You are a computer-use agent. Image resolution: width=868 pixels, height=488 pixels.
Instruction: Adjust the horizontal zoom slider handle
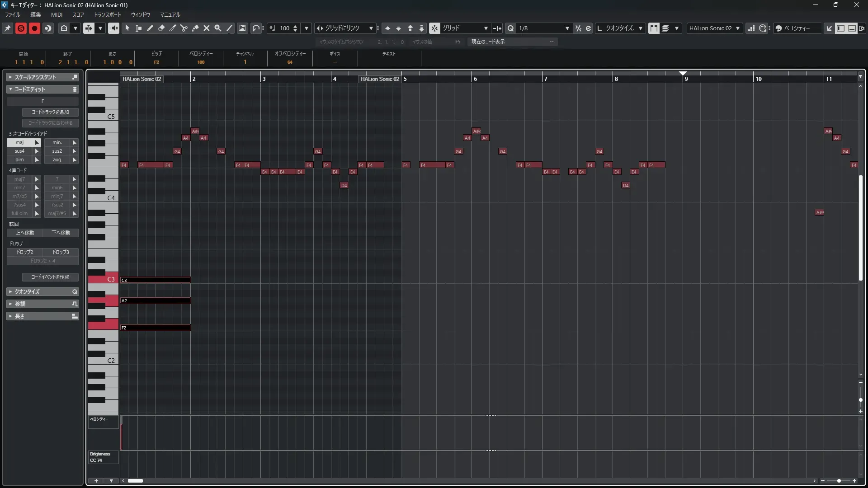(839, 481)
